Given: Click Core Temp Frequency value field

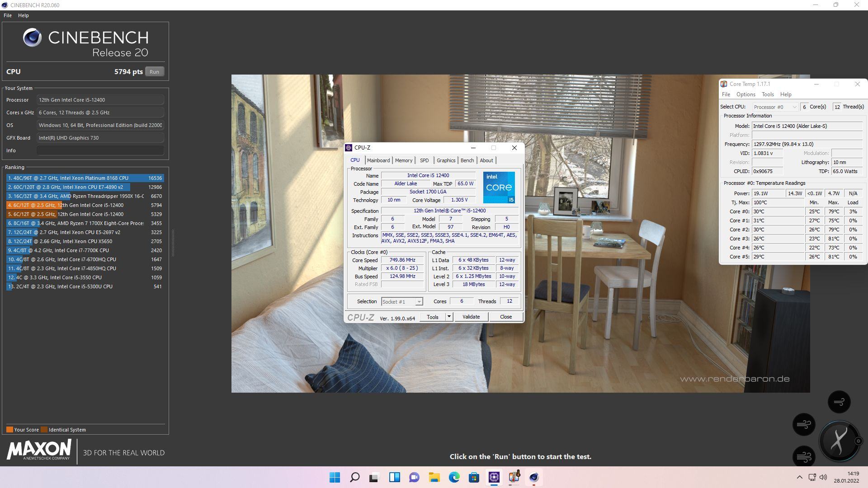Looking at the screenshot, I should pos(807,144).
